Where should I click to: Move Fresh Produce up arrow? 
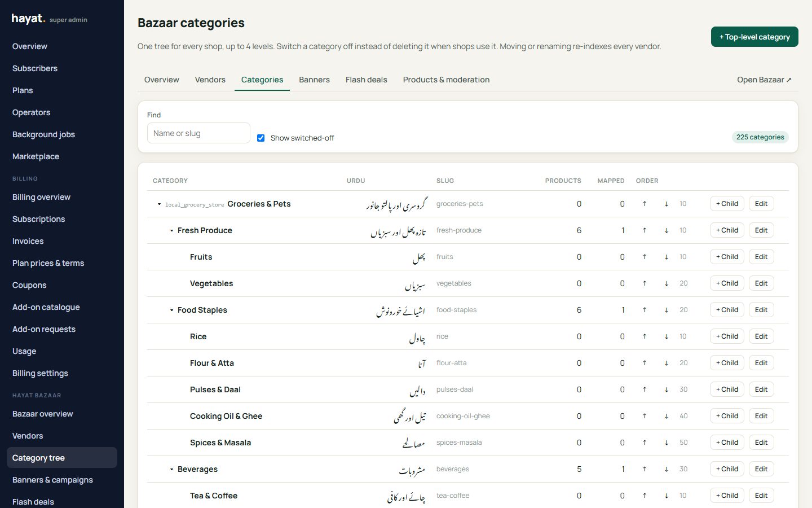pos(645,230)
